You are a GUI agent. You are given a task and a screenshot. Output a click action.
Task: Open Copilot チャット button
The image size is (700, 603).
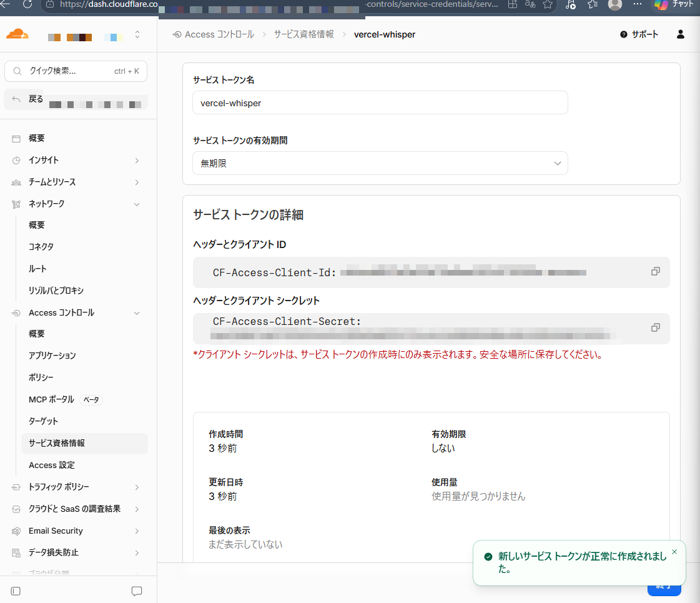click(x=674, y=4)
